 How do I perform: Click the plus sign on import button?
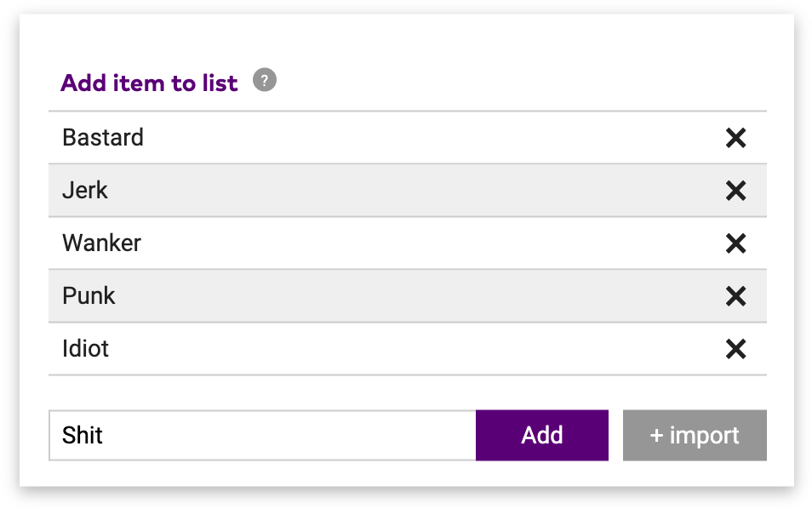[x=656, y=436]
